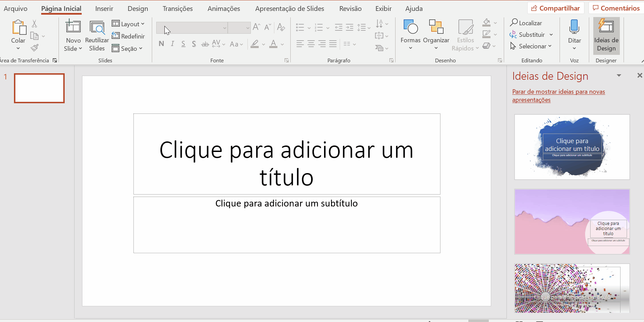The width and height of the screenshot is (644, 322).
Task: Toggle italic formatting
Action: [173, 44]
